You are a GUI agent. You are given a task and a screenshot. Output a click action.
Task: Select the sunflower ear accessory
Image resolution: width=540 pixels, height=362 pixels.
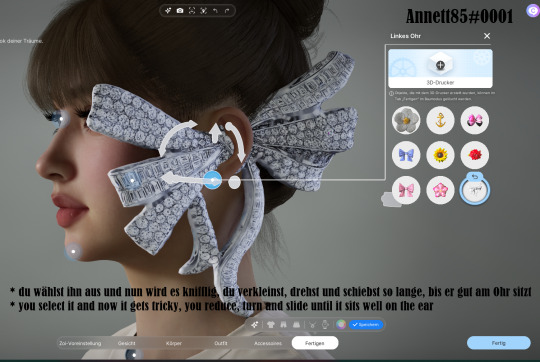click(440, 155)
